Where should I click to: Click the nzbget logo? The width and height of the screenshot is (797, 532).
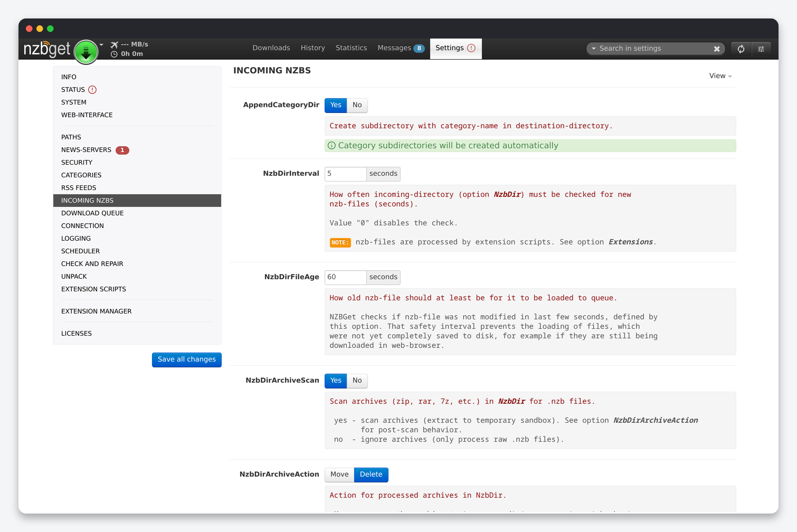click(46, 49)
